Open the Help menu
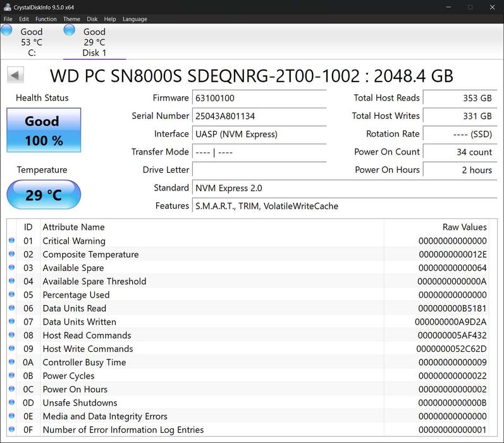This screenshot has width=504, height=443. point(110,19)
